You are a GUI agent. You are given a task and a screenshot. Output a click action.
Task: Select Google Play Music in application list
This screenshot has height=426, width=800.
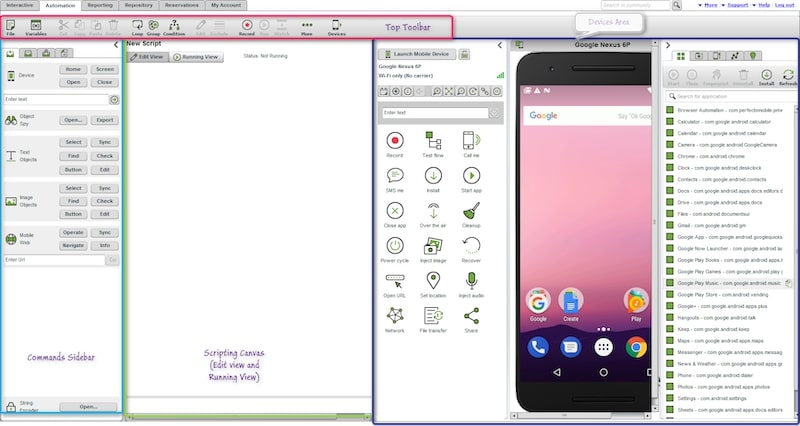tap(729, 283)
